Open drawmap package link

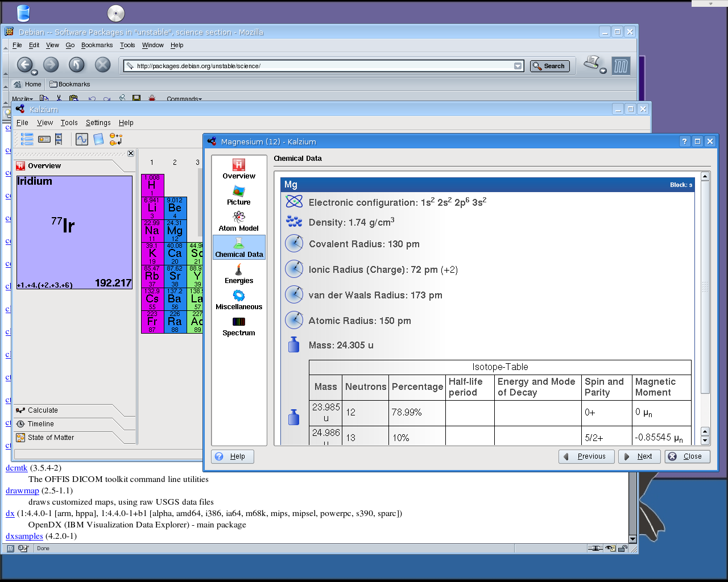pyautogui.click(x=22, y=490)
